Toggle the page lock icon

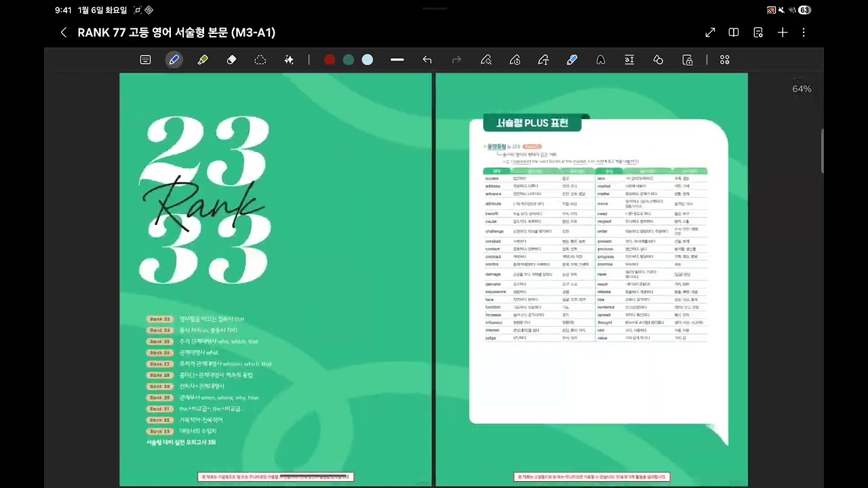click(x=688, y=60)
